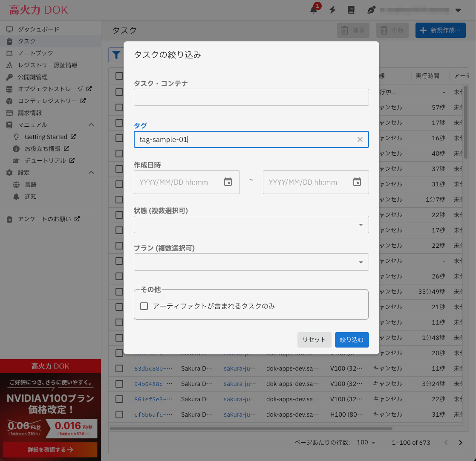
Task: Select checkbox for the 57秒 task row
Action: (x=119, y=107)
